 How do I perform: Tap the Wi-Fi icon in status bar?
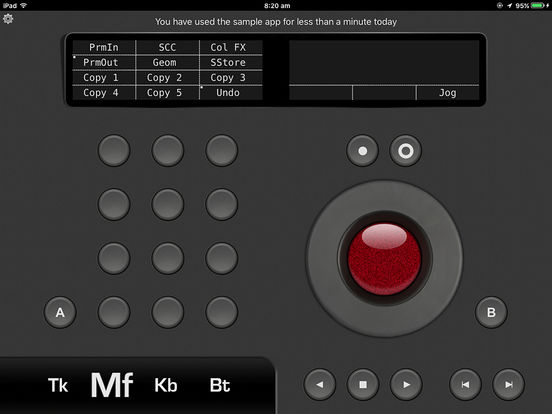click(23, 5)
